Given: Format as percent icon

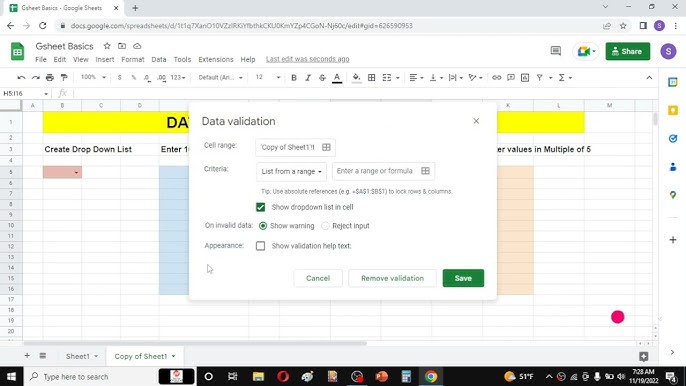Looking at the screenshot, I should (133, 77).
